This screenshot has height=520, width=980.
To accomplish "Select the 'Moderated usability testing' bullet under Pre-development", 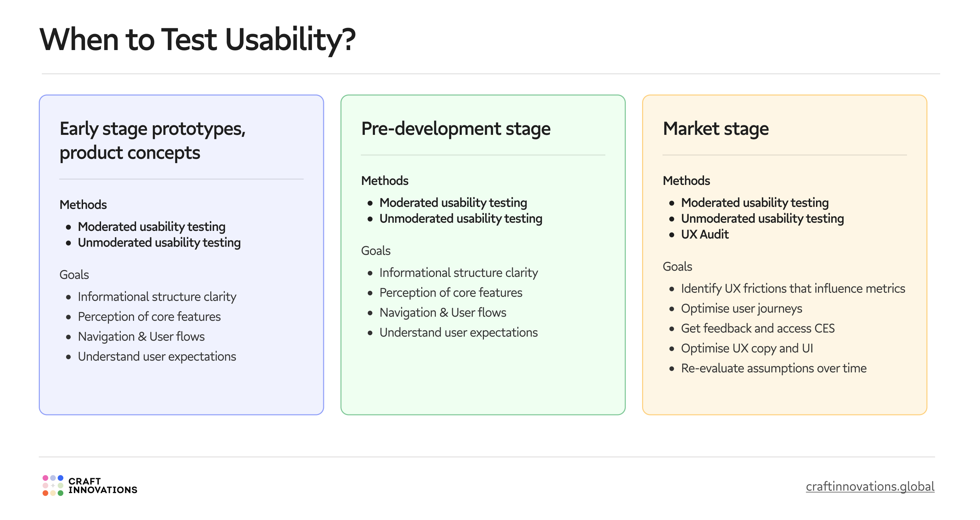I will pyautogui.click(x=453, y=203).
